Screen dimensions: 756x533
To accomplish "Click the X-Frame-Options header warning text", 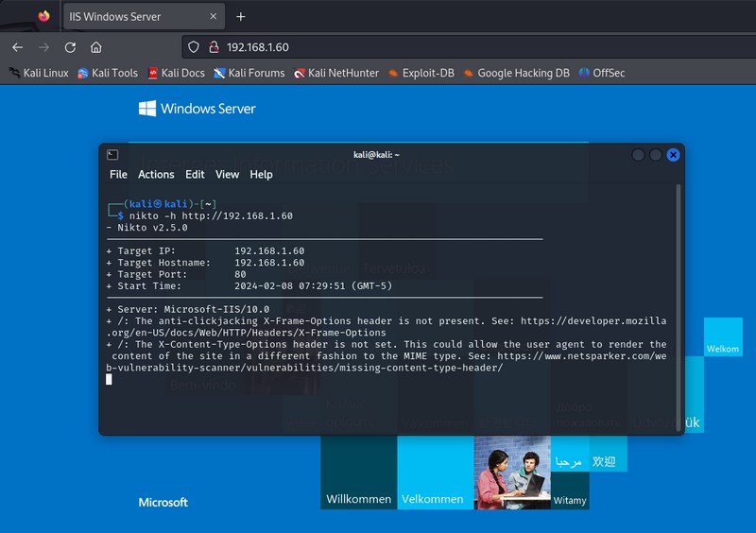I will (x=387, y=327).
